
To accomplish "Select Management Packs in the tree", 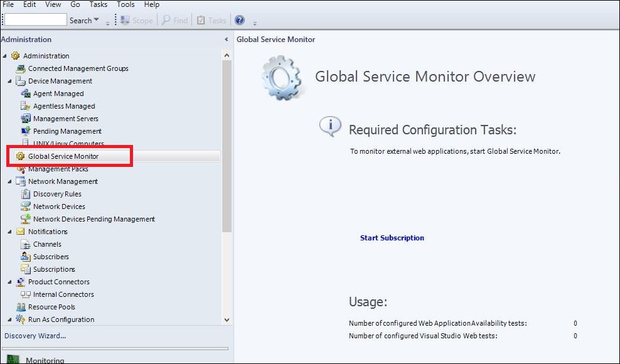I will pyautogui.click(x=58, y=169).
